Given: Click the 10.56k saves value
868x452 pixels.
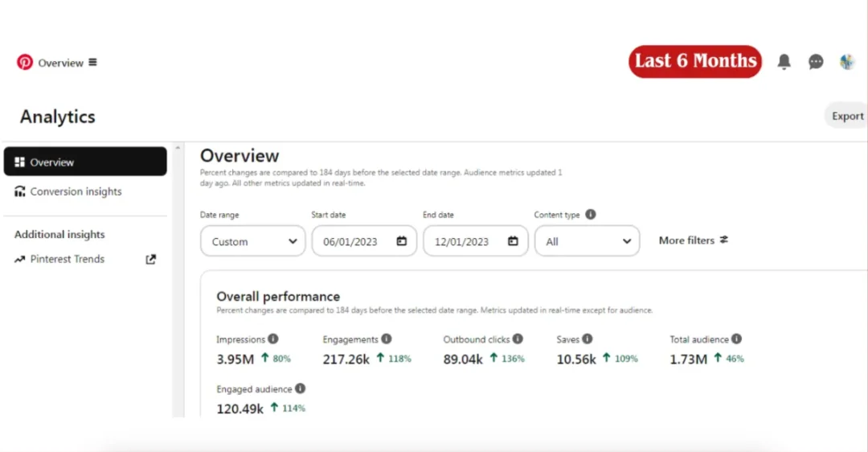Looking at the screenshot, I should tap(576, 359).
